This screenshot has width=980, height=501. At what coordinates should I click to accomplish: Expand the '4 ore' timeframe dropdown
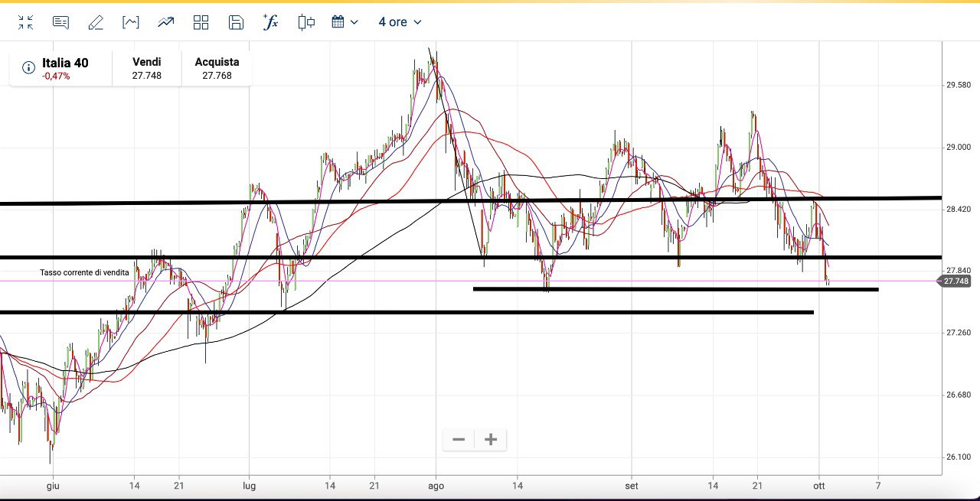400,22
